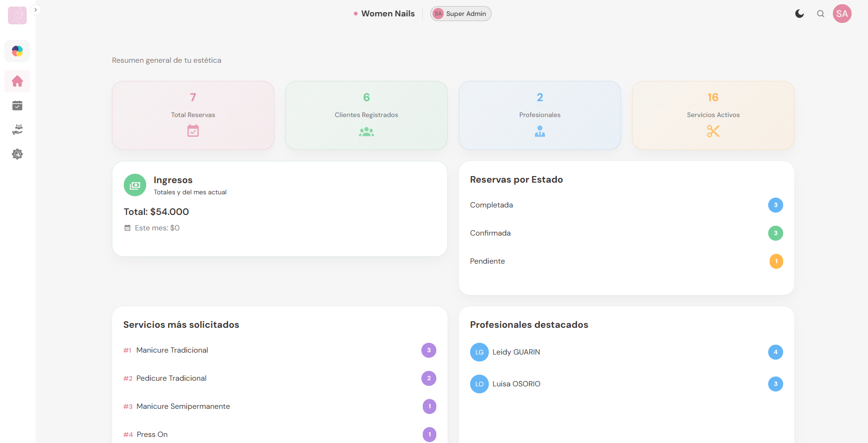Click the scissors icon in Servicios Activos
Screen dimensions: 868x443
coord(713,132)
